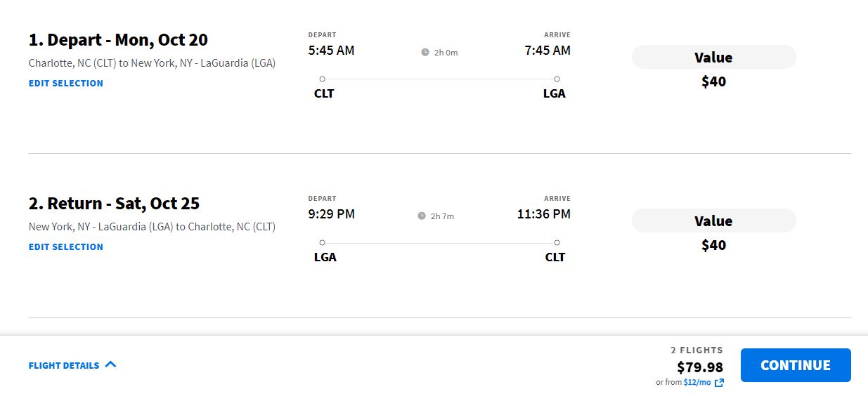Click the 11:36 PM arrival time
Viewport: 868px width, 394px height.
(x=544, y=214)
